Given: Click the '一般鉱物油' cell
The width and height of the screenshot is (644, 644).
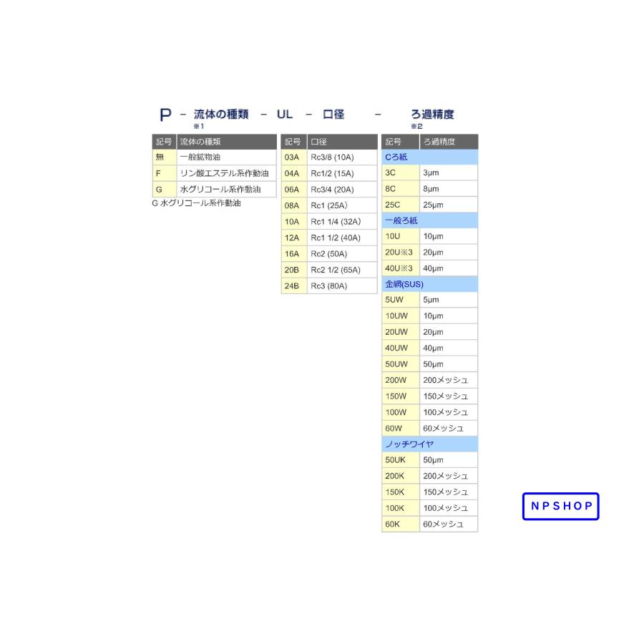Looking at the screenshot, I should coord(226,157).
